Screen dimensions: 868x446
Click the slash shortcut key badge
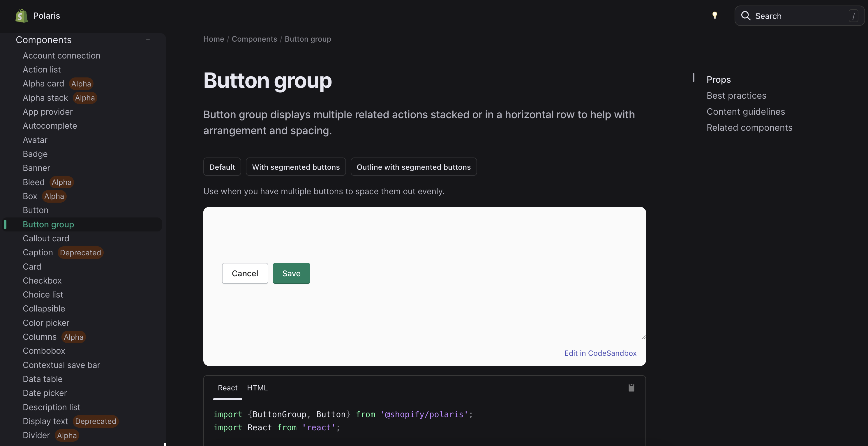tap(853, 16)
